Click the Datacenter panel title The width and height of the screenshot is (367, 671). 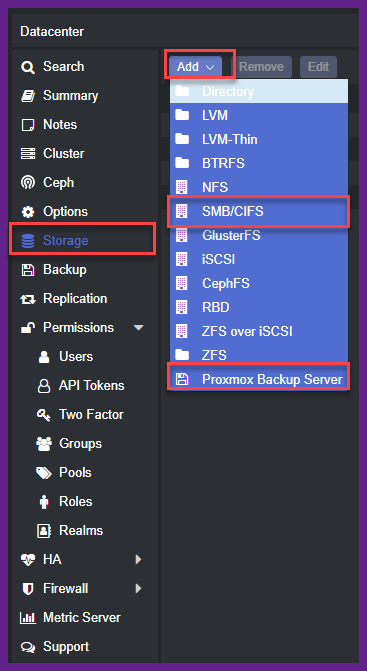[x=52, y=32]
